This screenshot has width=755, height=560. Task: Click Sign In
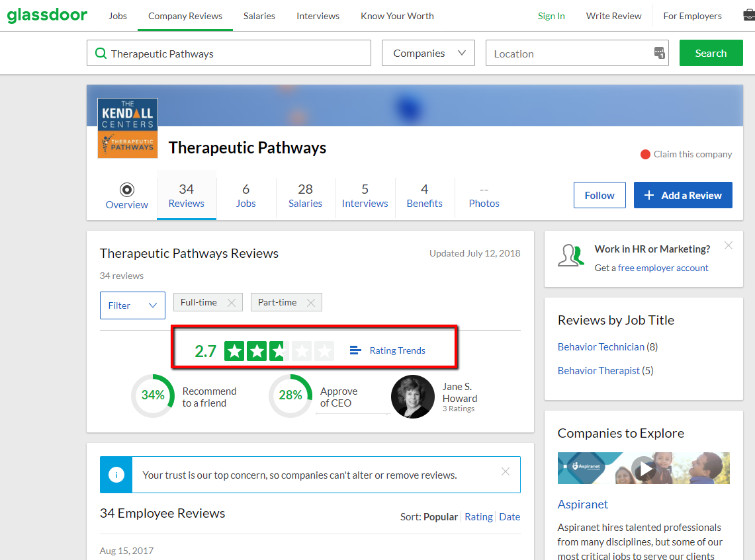click(x=551, y=16)
